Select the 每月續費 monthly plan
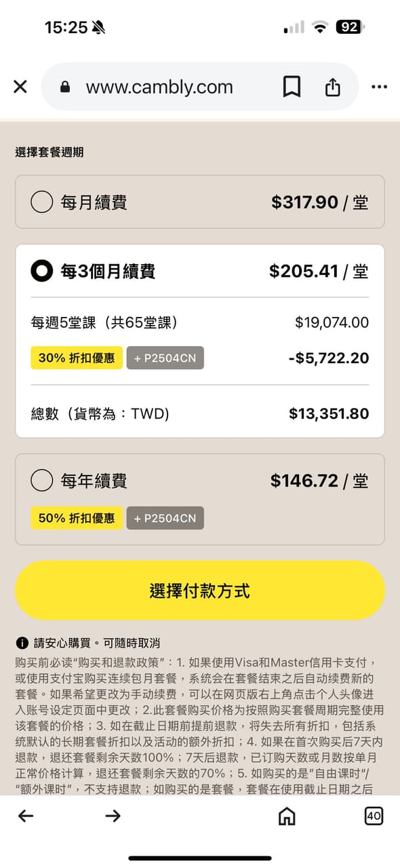Screen dimensions: 400x868 point(41,202)
